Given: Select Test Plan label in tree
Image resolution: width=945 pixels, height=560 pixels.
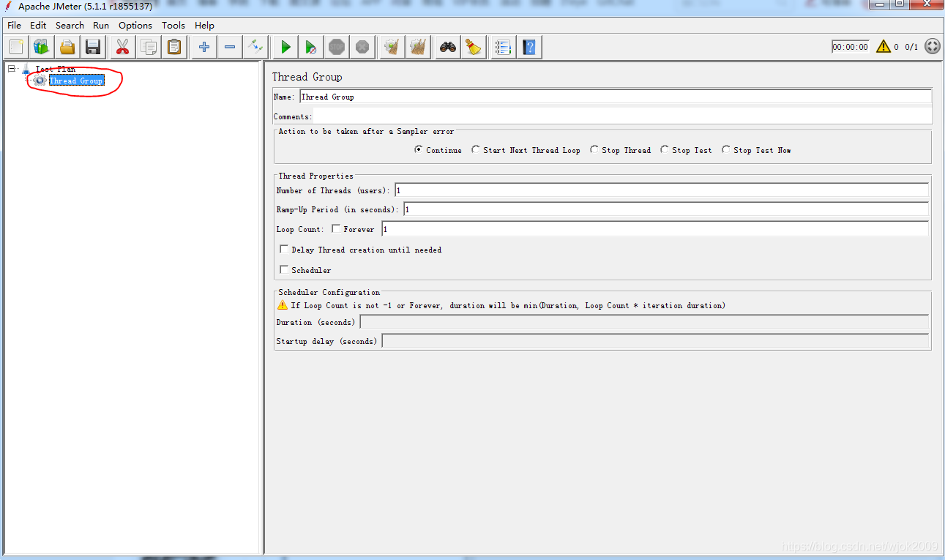Looking at the screenshot, I should pyautogui.click(x=56, y=69).
